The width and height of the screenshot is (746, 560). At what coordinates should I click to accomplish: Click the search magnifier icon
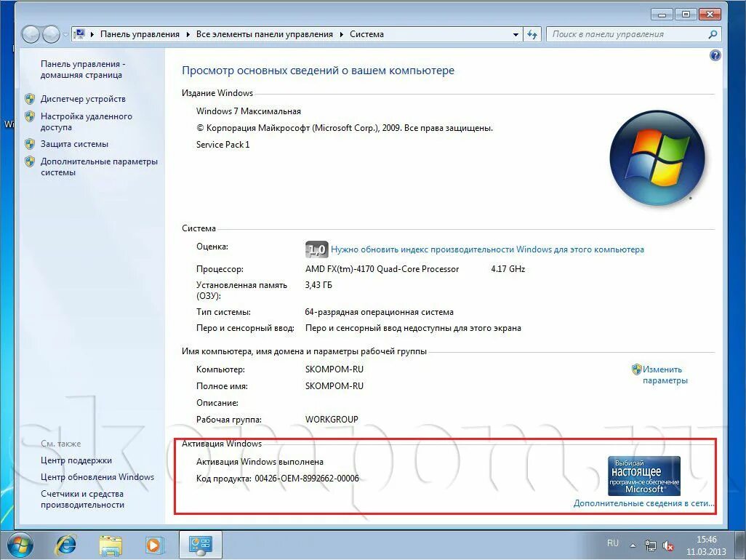(713, 34)
